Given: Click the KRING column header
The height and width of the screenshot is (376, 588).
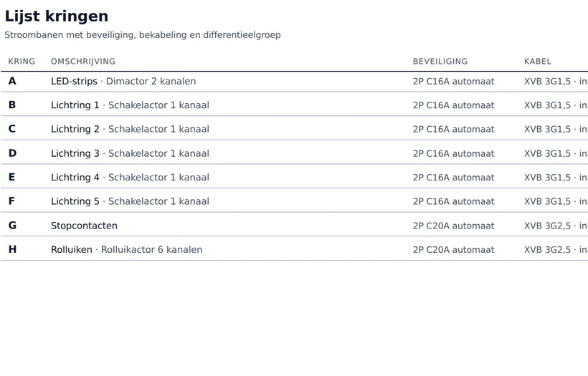Looking at the screenshot, I should coord(22,62).
